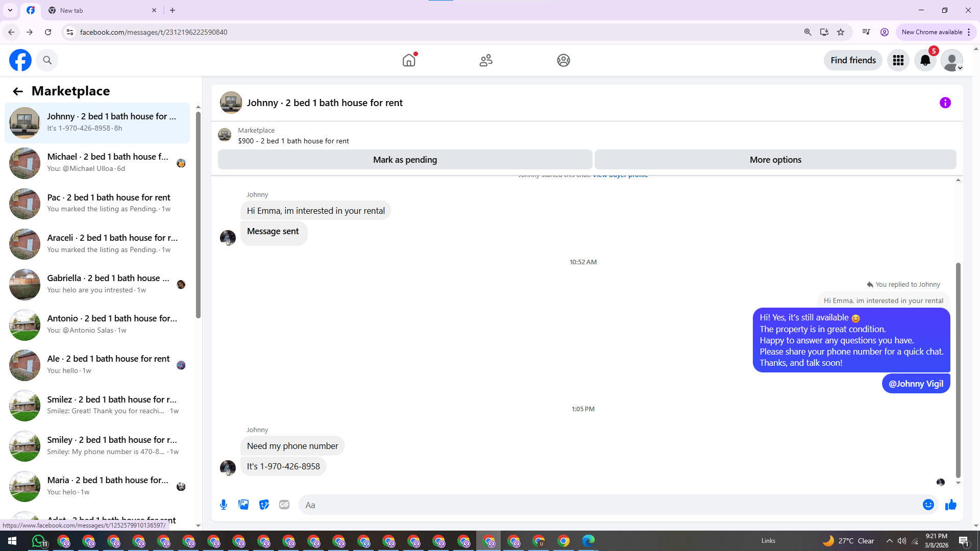The height and width of the screenshot is (551, 980).
Task: Open the Friends tab
Action: tap(486, 60)
